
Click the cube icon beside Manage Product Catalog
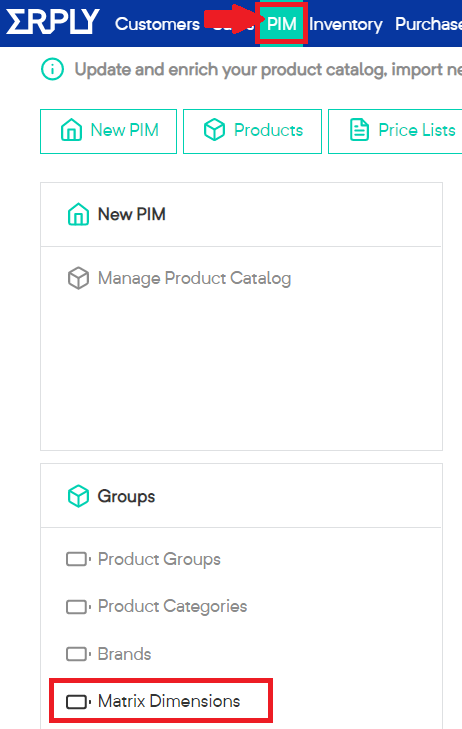coord(78,278)
